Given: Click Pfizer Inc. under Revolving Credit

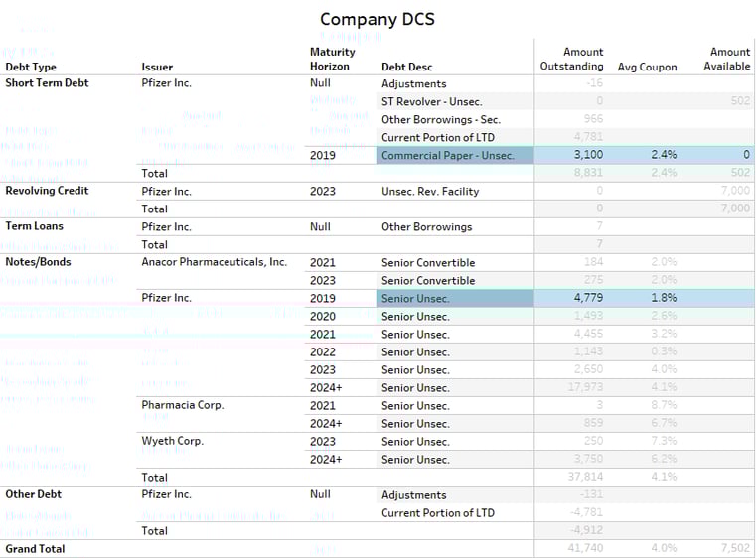Looking at the screenshot, I should click(x=166, y=191).
